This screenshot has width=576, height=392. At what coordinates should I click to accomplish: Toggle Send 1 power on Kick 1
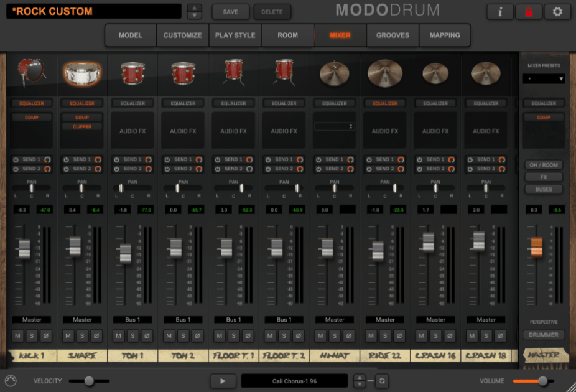16,159
